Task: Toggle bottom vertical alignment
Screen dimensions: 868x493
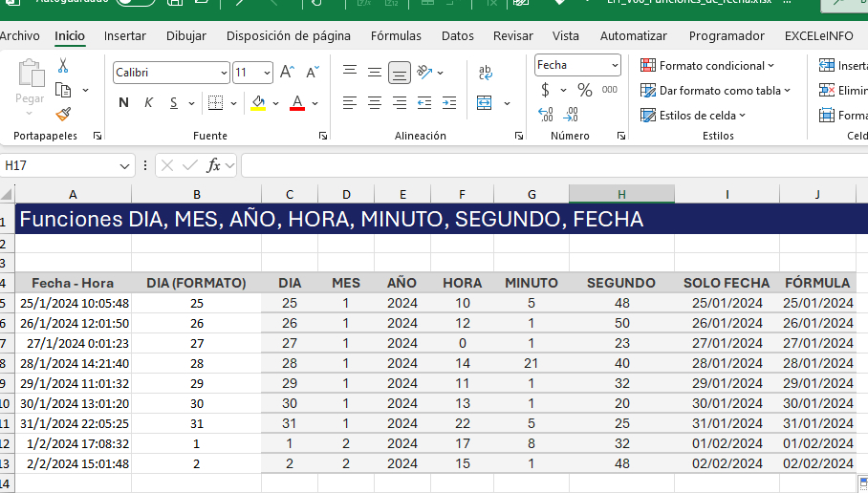Action: 400,73
